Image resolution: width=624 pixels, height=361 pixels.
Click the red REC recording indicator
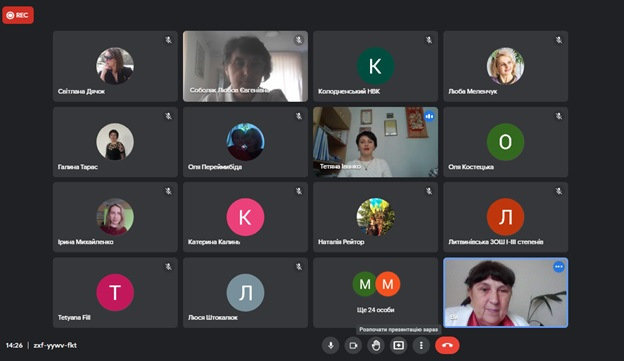[x=18, y=15]
